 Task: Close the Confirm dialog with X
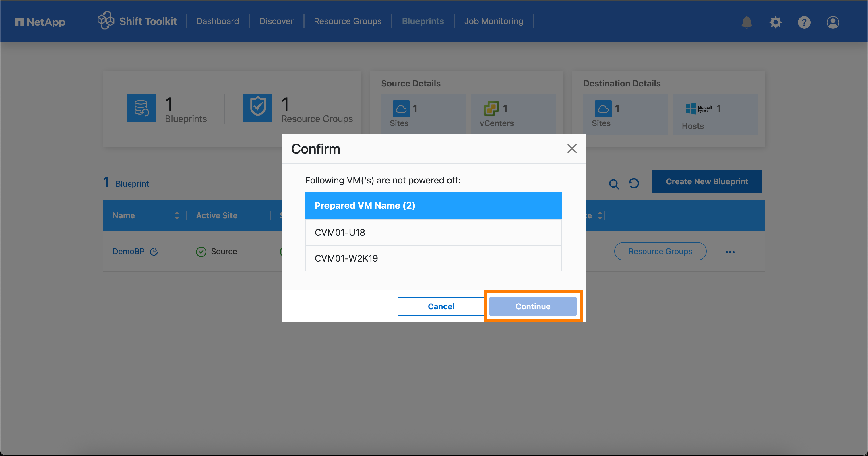click(x=572, y=148)
